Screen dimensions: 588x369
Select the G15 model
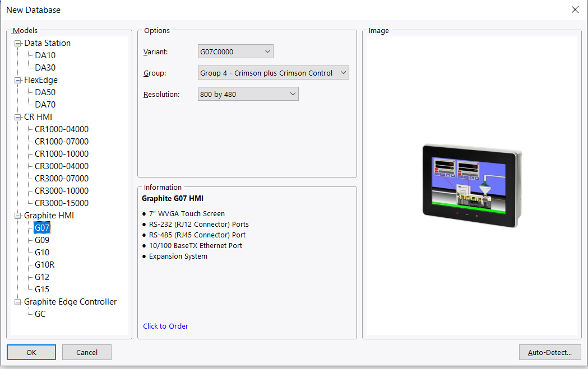(42, 289)
